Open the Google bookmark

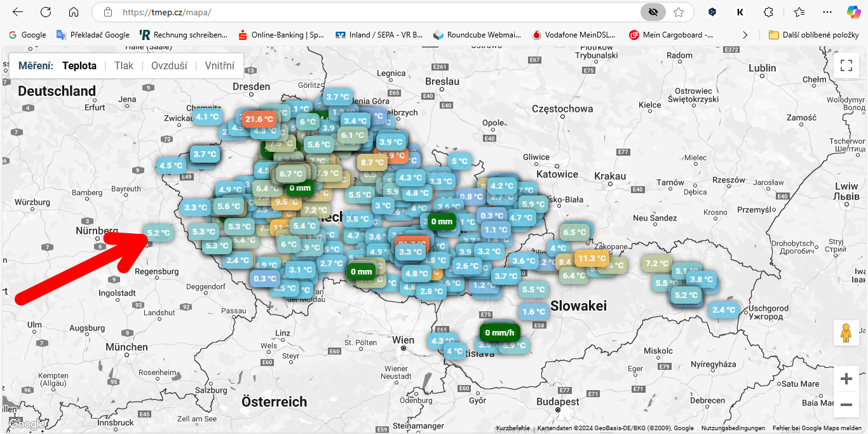coord(27,35)
